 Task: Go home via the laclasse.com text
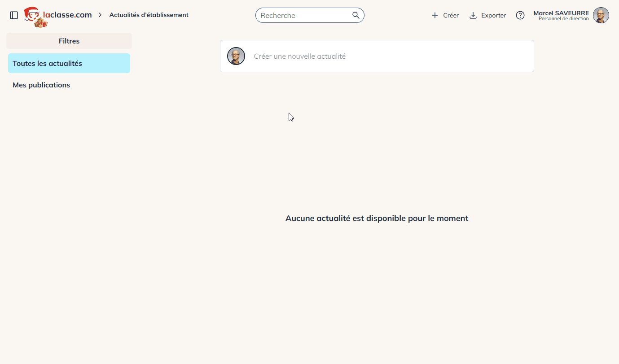pos(70,15)
